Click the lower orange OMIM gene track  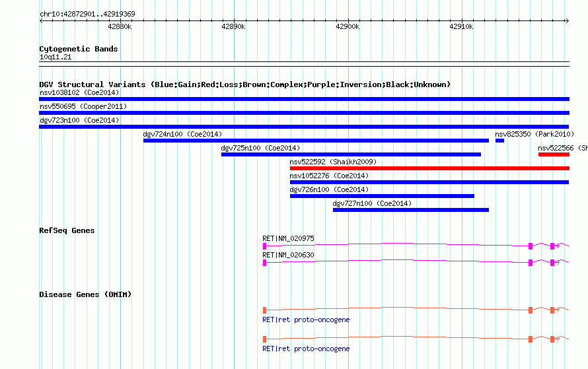tap(416, 339)
